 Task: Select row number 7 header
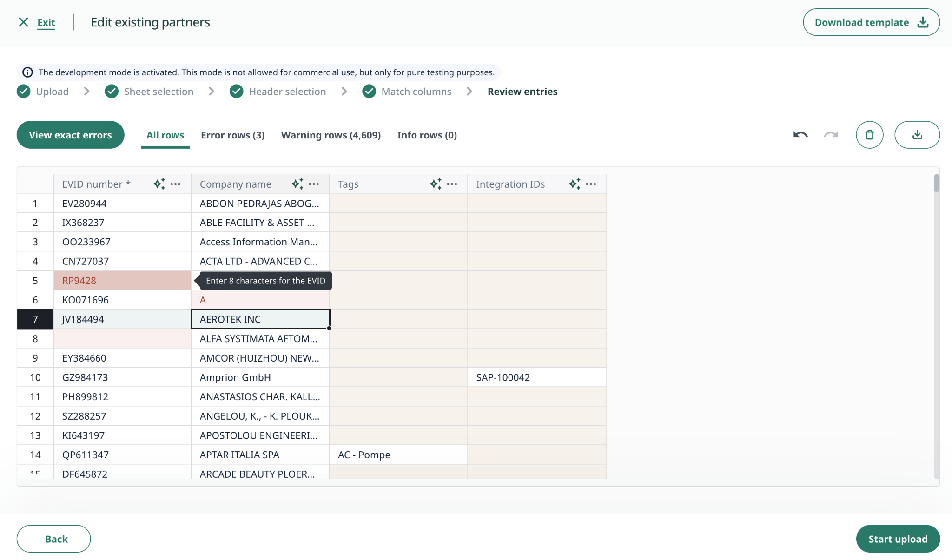[x=35, y=319]
